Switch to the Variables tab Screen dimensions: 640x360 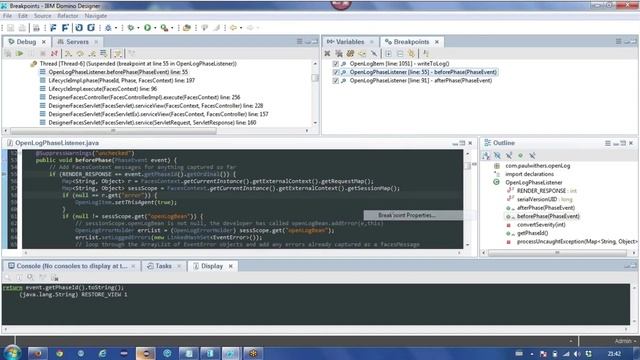[x=350, y=42]
